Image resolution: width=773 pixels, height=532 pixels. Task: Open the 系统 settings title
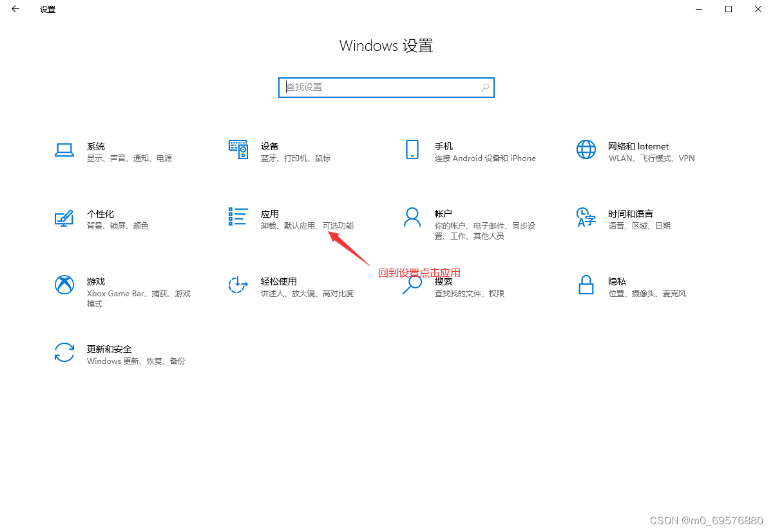(96, 146)
